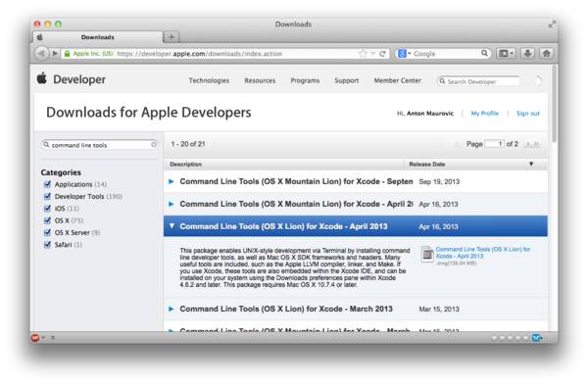Sort by Release Date arrow
The height and width of the screenshot is (385, 588).
click(x=531, y=164)
